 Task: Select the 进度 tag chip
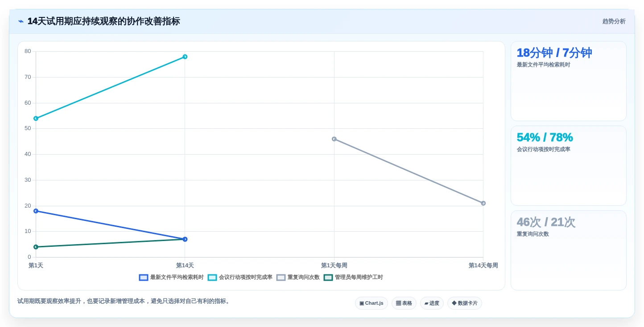coord(432,303)
